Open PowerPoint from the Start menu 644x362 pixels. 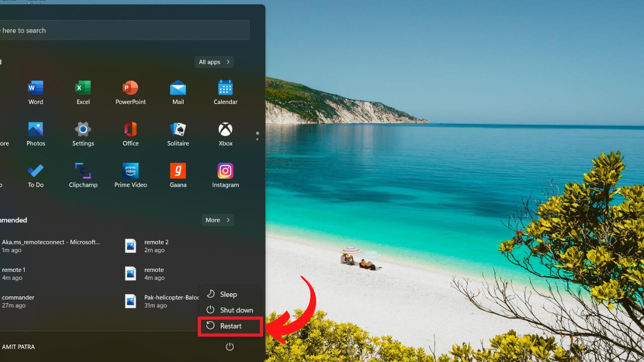pos(130,93)
